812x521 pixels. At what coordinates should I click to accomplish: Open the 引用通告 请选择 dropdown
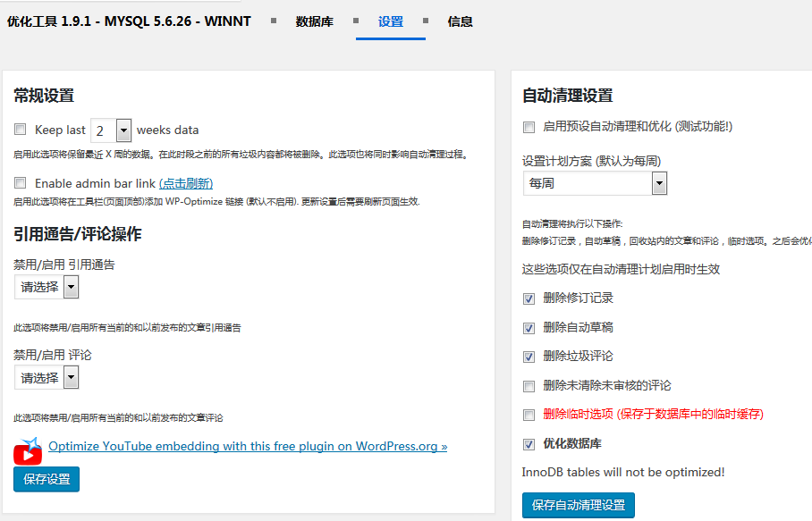(x=47, y=287)
